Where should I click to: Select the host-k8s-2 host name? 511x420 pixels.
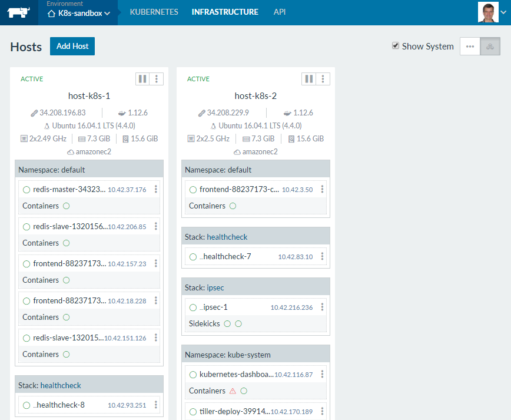pos(255,96)
